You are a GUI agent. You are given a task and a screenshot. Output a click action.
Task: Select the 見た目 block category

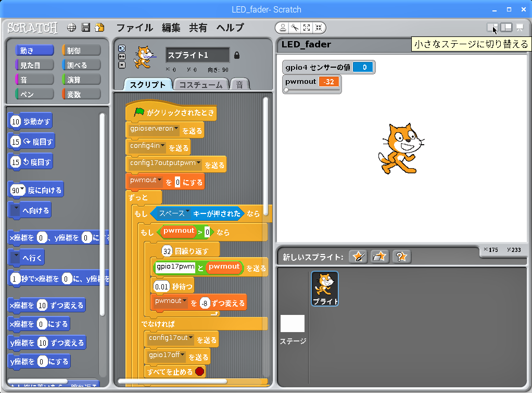pyautogui.click(x=34, y=65)
